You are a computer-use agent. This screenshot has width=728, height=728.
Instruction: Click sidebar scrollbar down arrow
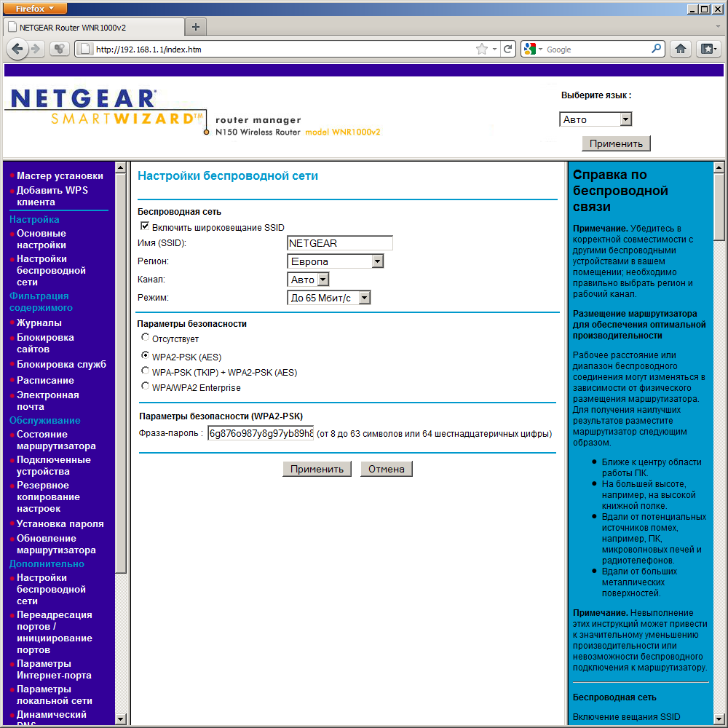(121, 719)
